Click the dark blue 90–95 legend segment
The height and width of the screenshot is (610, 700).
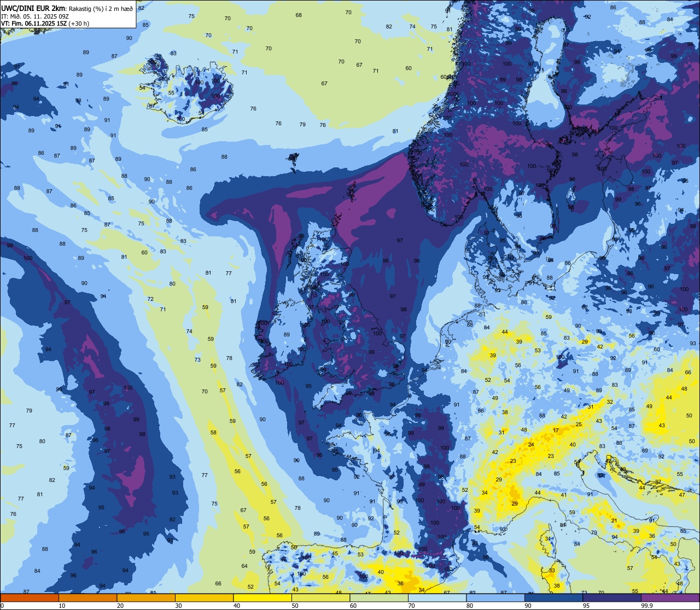click(553, 598)
